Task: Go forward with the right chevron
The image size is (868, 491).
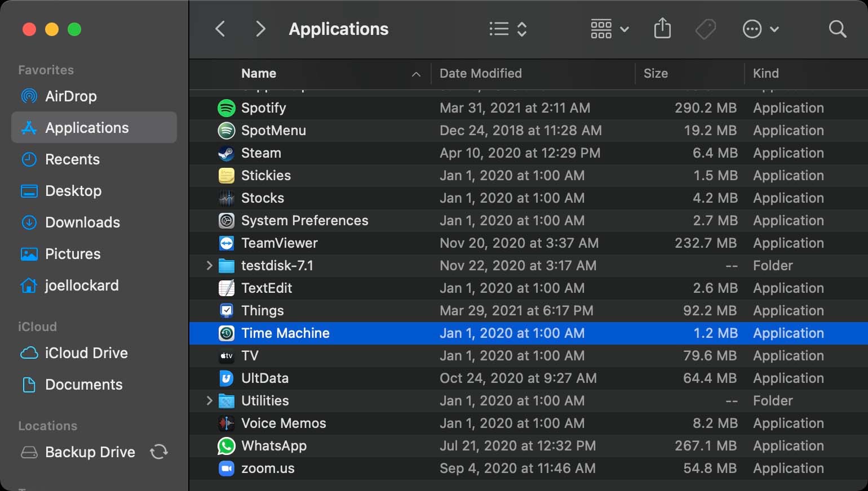Action: (x=260, y=29)
